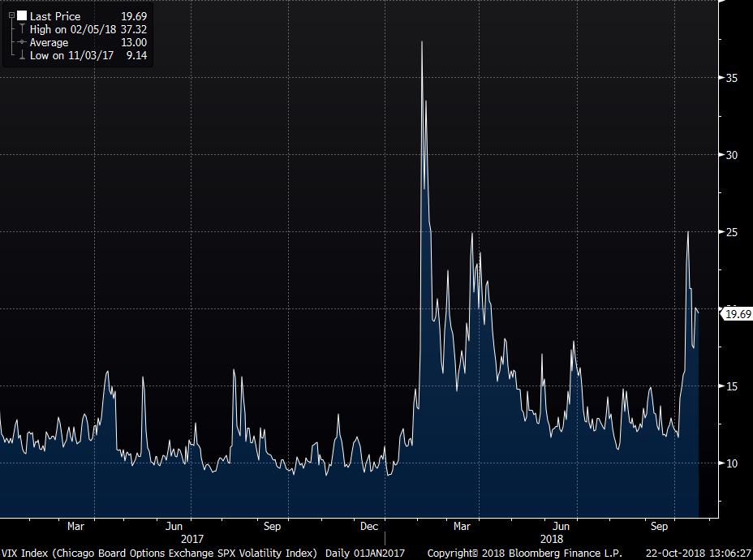Click the 9.14 low value in the legend

137,55
